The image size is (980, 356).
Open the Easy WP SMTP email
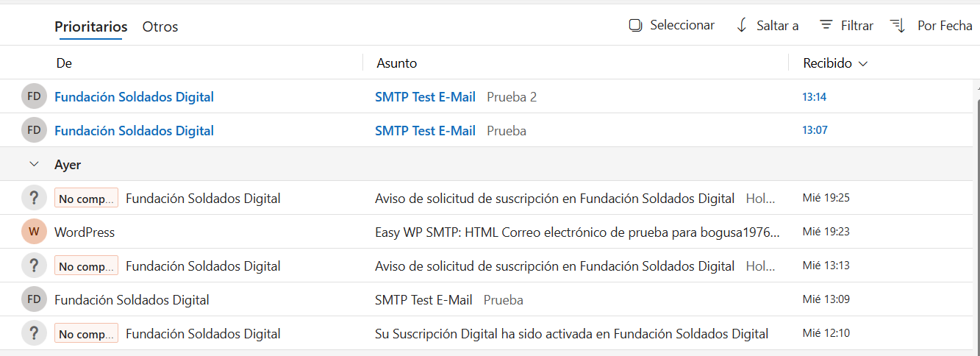[x=577, y=232]
